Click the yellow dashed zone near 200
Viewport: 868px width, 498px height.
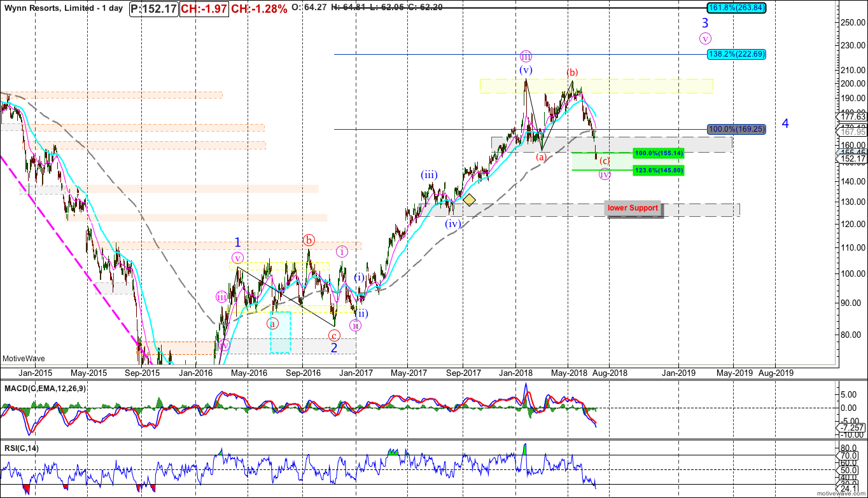(596, 86)
